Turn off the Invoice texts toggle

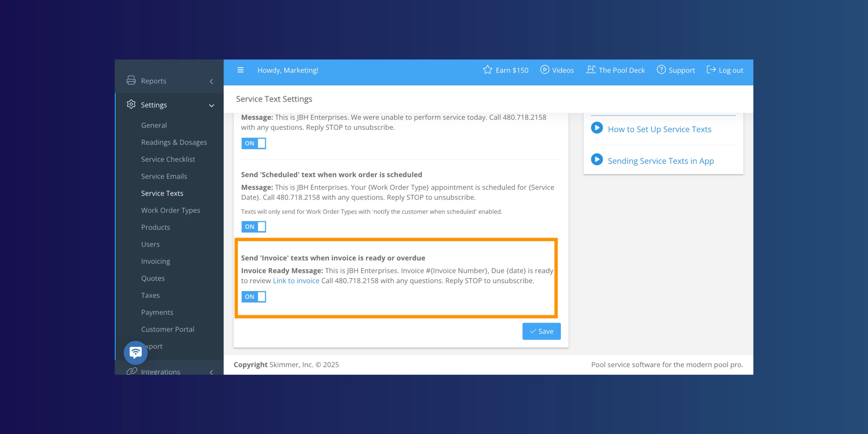pyautogui.click(x=254, y=297)
